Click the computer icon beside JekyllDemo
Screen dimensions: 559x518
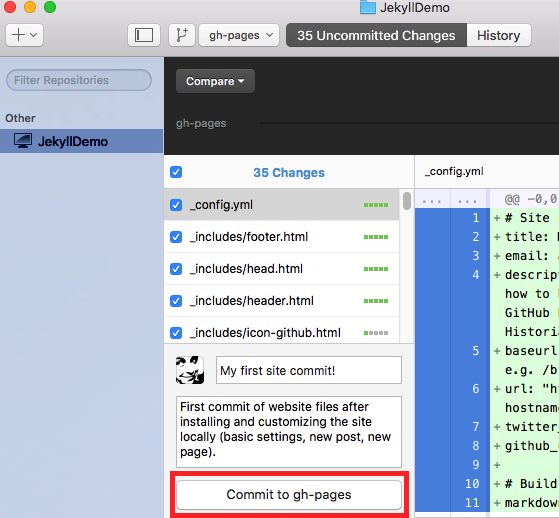22,141
